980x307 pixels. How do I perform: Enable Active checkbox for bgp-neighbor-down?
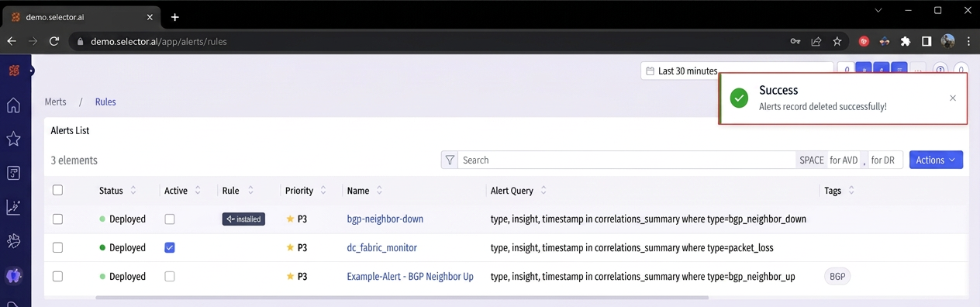pos(170,219)
